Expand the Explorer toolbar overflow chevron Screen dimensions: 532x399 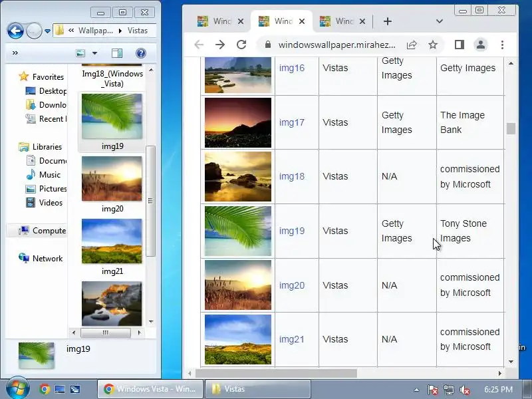(x=15, y=53)
